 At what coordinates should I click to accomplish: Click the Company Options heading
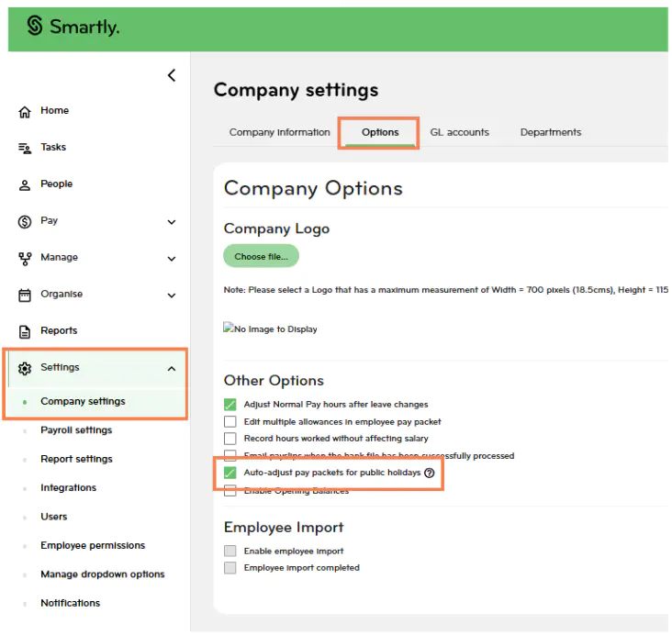313,188
